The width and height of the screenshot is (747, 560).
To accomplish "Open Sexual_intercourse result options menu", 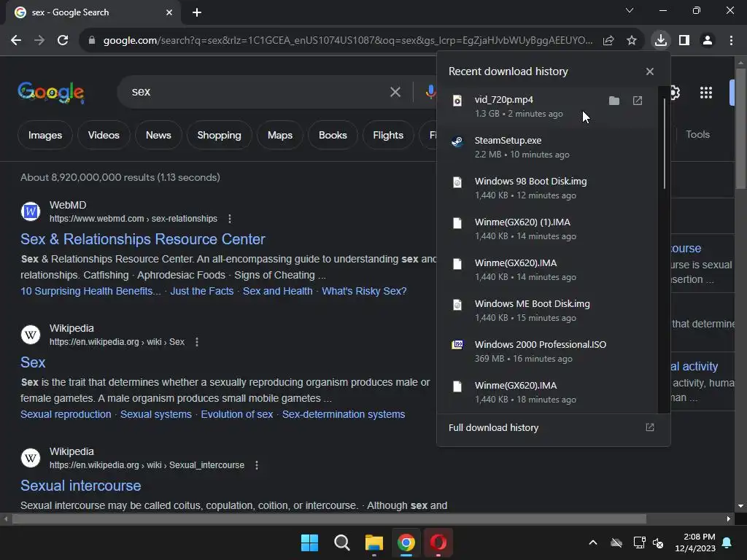I will click(257, 465).
